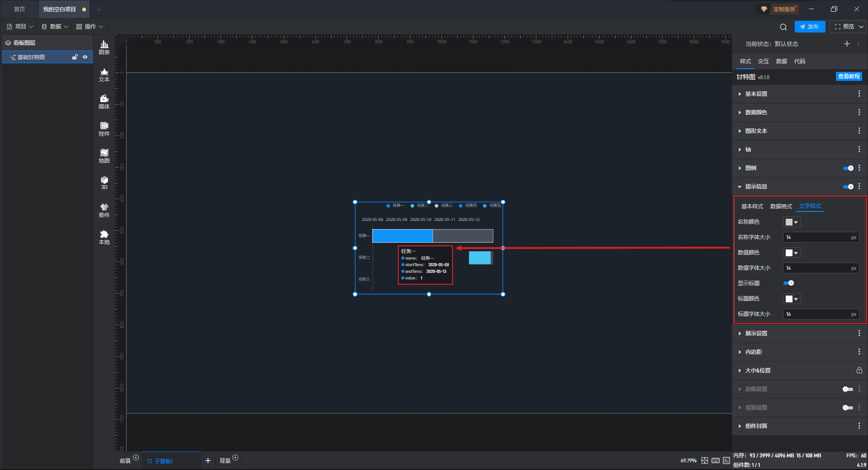
Task: Open 图形文本 more options menu
Action: 859,131
